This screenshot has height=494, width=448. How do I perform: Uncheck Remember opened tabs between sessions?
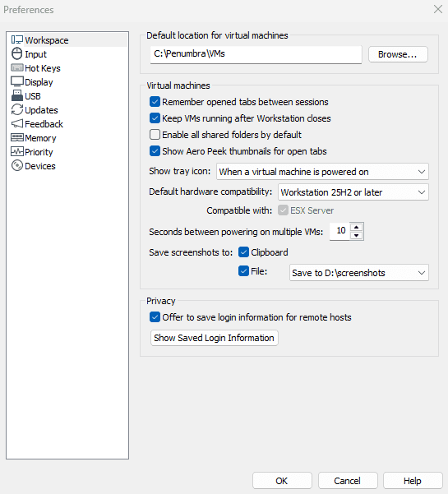[x=155, y=102]
